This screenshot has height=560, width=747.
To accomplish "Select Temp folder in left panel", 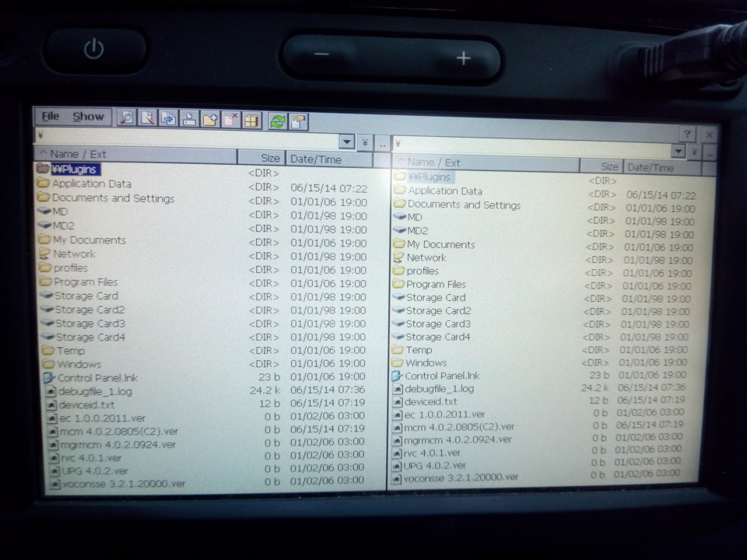I will (x=71, y=351).
